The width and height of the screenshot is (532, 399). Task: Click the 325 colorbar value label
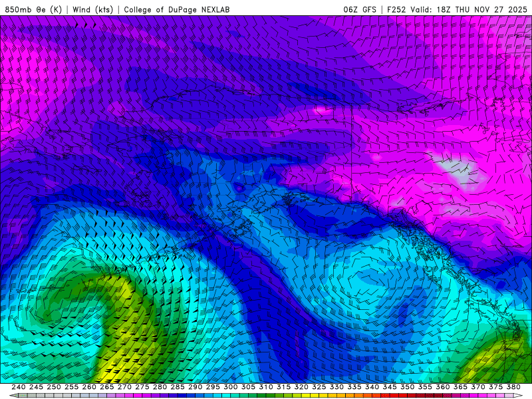point(319,387)
